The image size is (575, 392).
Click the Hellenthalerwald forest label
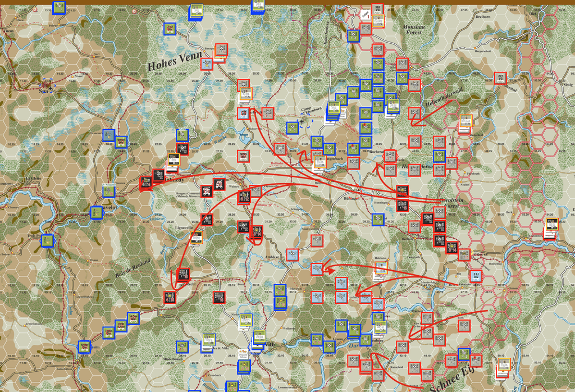click(x=445, y=97)
